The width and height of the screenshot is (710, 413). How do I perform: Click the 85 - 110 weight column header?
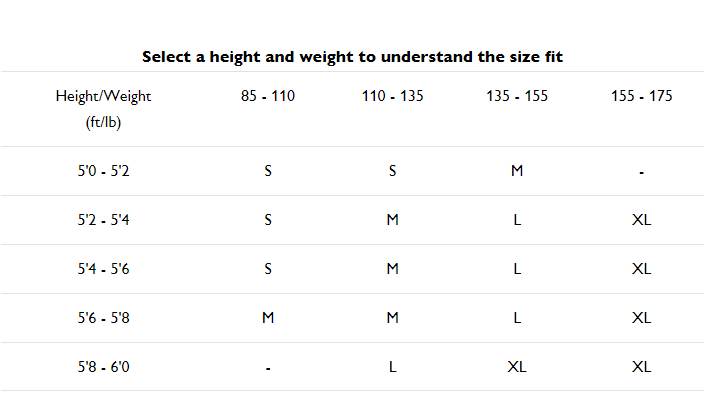click(x=268, y=97)
